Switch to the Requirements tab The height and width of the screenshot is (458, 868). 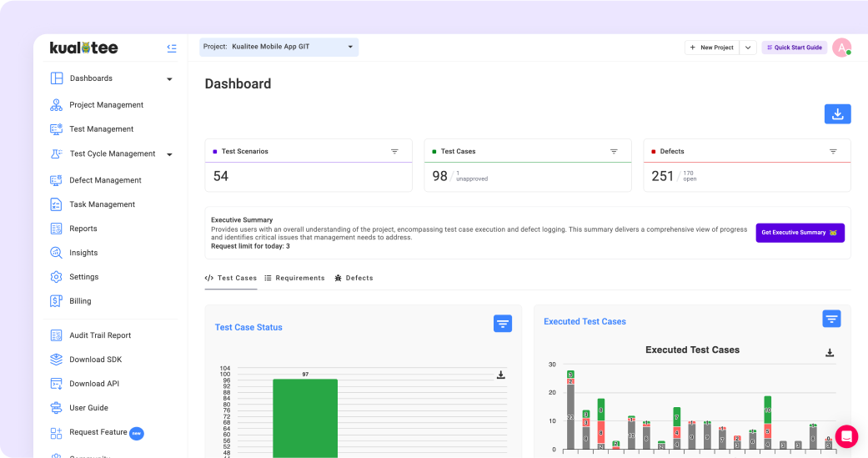click(x=294, y=278)
